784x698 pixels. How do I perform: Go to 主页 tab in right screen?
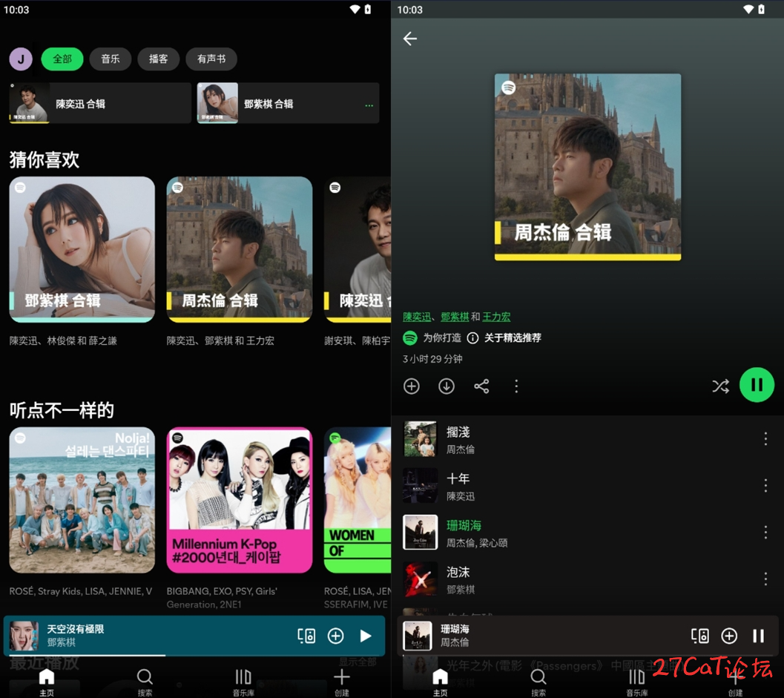[x=440, y=682]
